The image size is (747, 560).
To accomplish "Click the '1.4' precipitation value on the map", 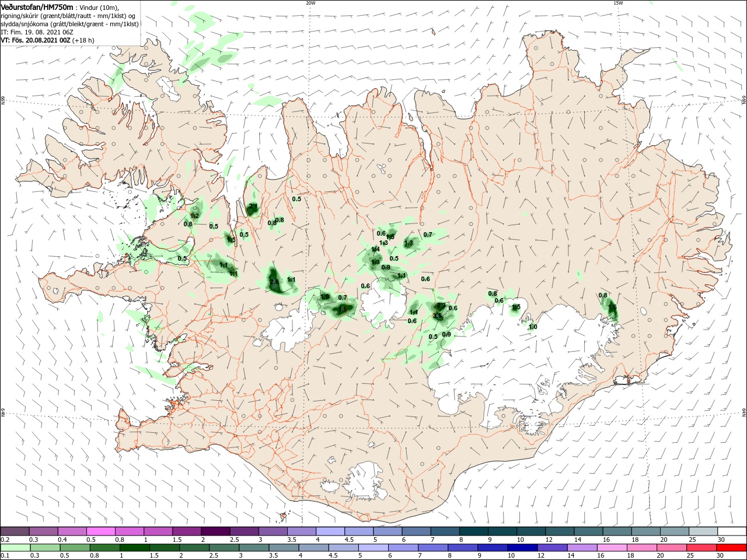I will (375, 249).
